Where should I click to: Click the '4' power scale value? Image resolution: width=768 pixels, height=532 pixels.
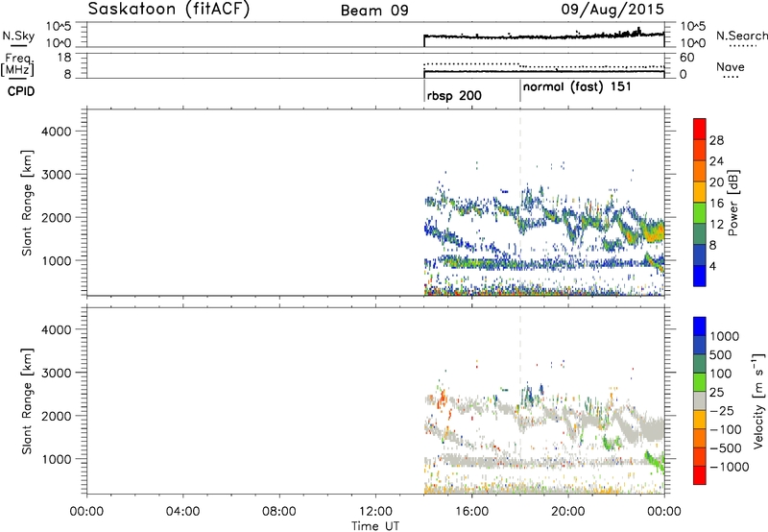click(712, 266)
